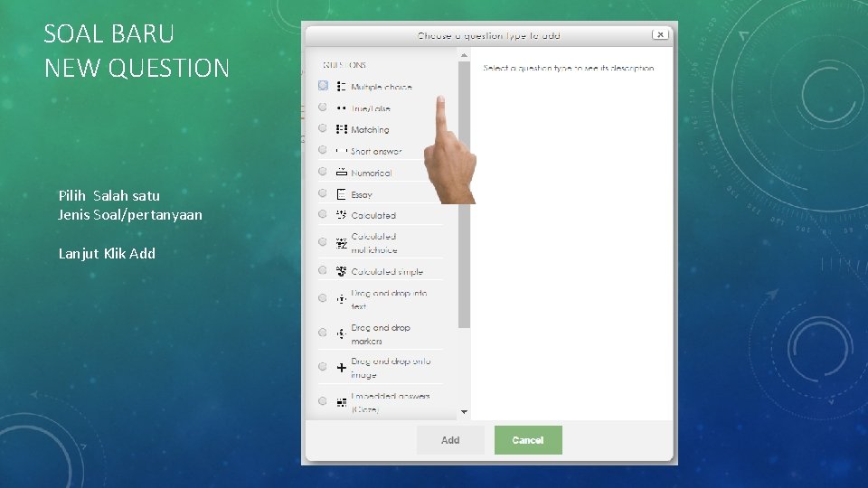The width and height of the screenshot is (868, 488).
Task: Click the Add button
Action: coord(450,440)
